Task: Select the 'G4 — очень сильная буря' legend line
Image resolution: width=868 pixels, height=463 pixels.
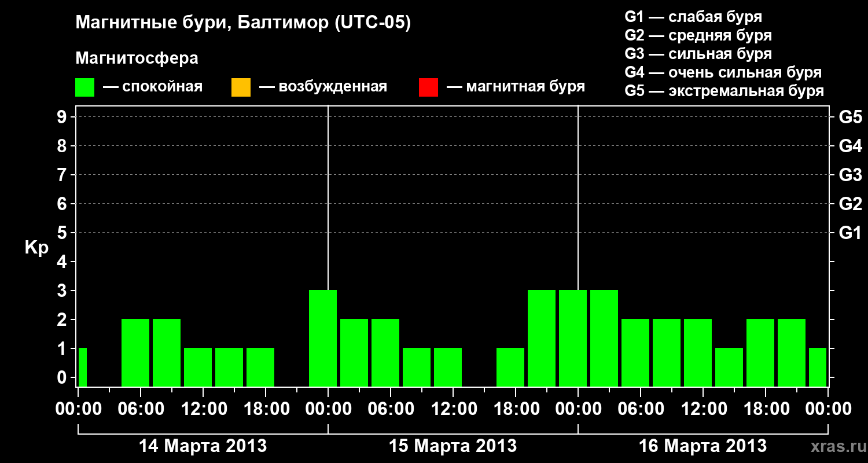Action: tap(723, 72)
